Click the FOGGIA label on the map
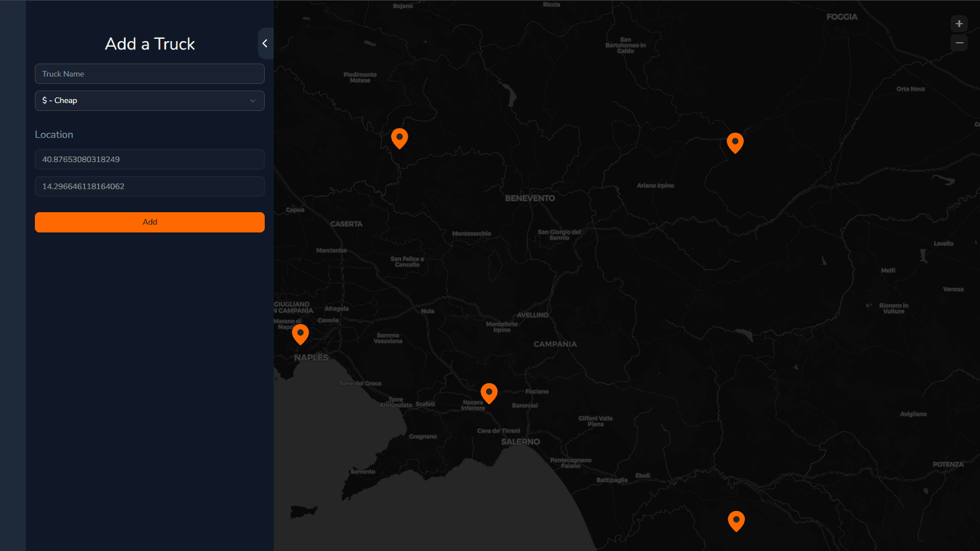 click(842, 17)
